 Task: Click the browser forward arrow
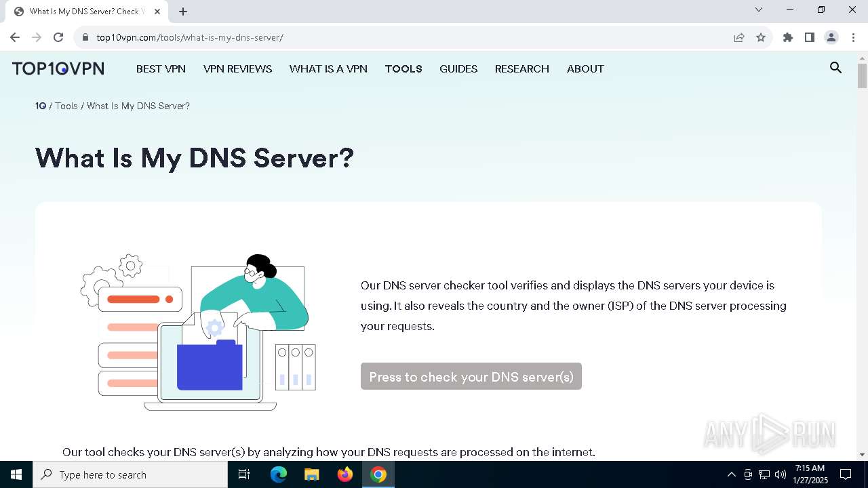(x=37, y=37)
